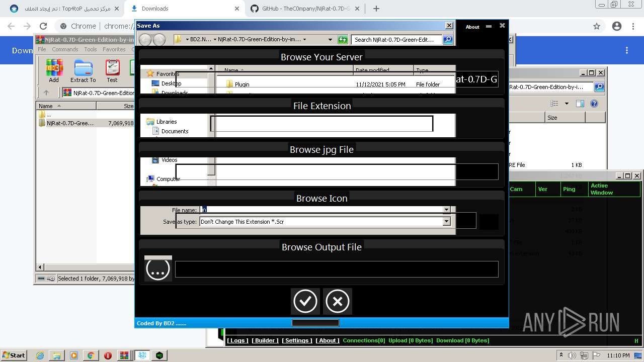This screenshot has width=644, height=362.
Task: Click the Save As forward arrow
Action: (x=159, y=40)
